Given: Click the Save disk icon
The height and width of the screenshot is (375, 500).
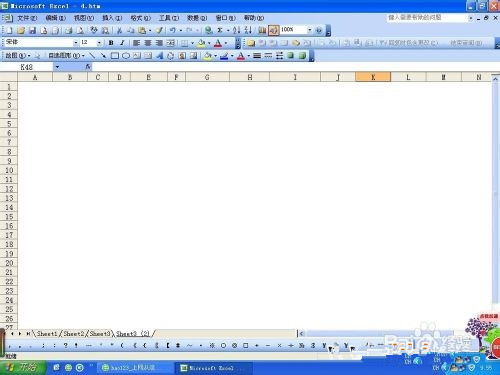Looking at the screenshot, I should pyautogui.click(x=32, y=31).
